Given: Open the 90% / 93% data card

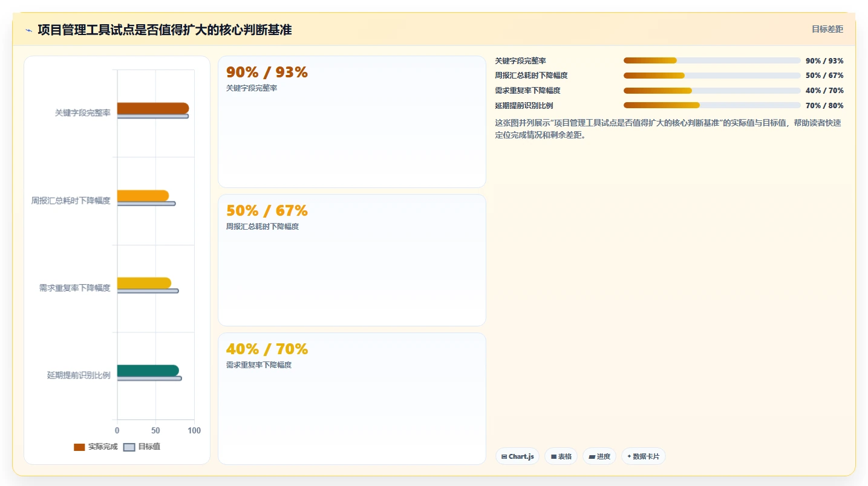Looking at the screenshot, I should tap(352, 122).
